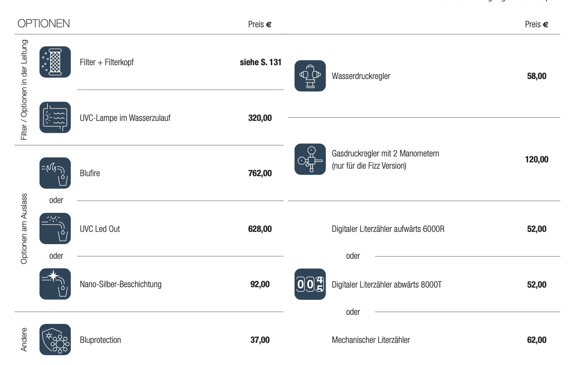
Task: Select the Blufire price 762,00
Action: [260, 173]
